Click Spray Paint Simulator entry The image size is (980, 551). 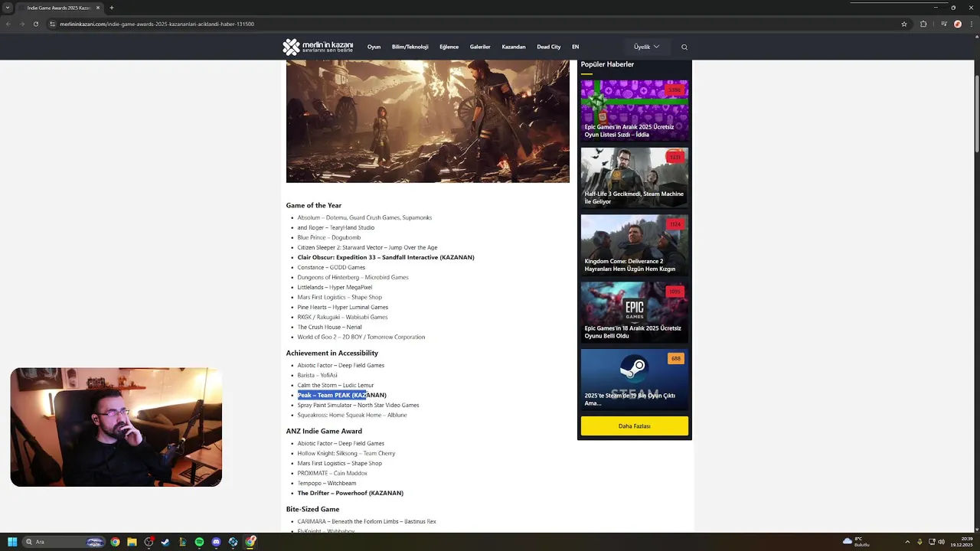click(x=358, y=405)
